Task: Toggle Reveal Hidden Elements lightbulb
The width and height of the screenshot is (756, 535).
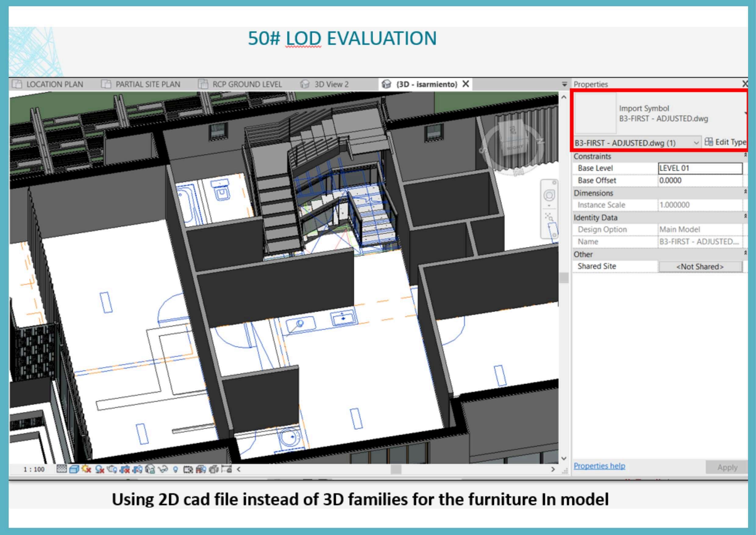Action: (x=176, y=469)
